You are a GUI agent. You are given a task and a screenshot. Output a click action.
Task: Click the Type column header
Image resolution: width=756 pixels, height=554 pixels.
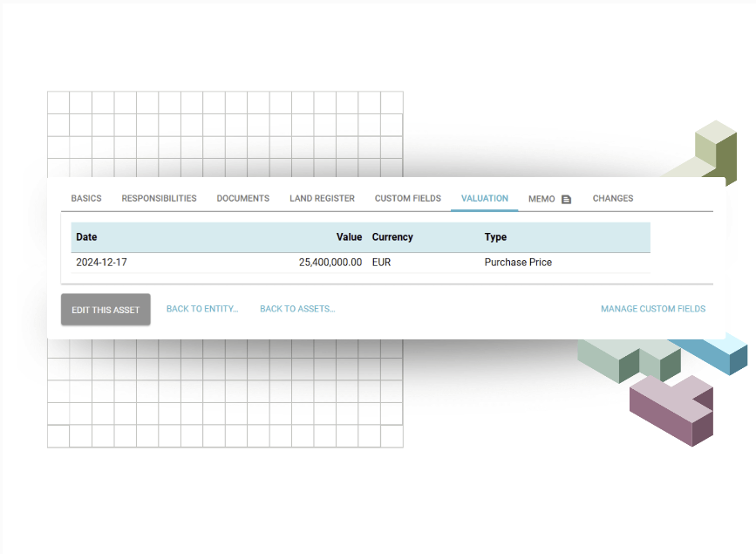click(x=495, y=237)
